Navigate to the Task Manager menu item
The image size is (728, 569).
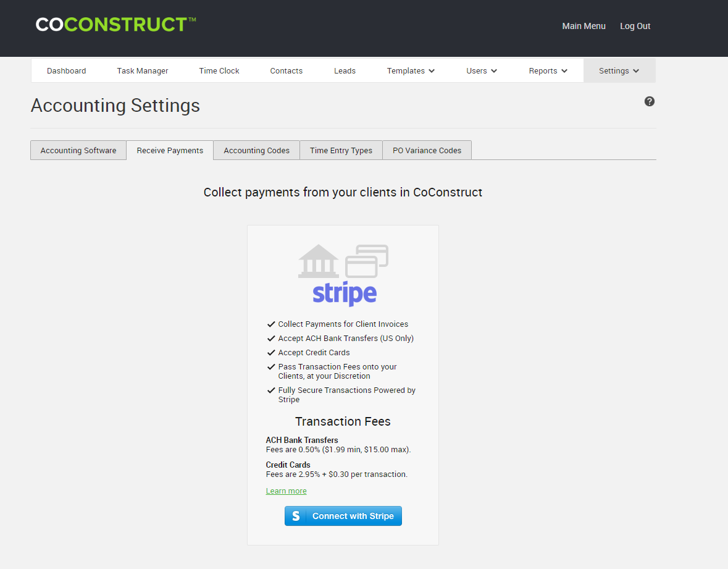click(142, 70)
